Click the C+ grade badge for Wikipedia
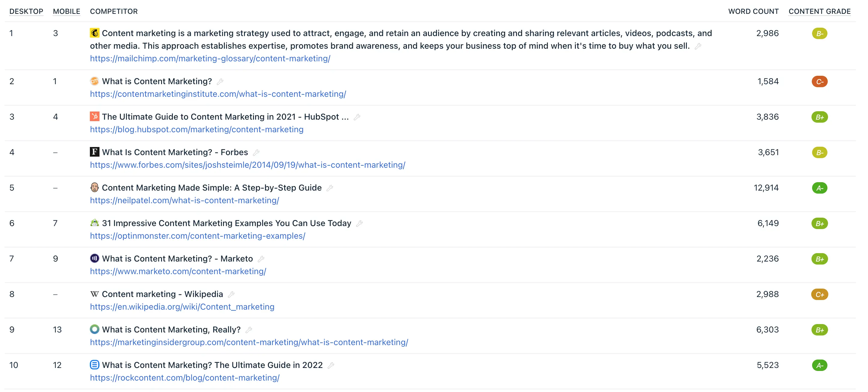The width and height of the screenshot is (868, 392). tap(820, 295)
